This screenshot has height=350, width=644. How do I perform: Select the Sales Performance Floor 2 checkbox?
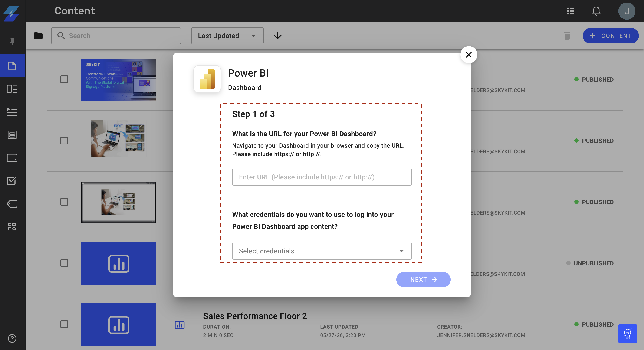(x=64, y=324)
